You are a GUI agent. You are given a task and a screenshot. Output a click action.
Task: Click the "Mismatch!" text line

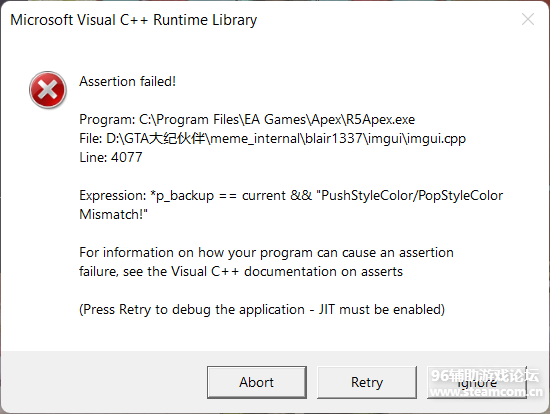coord(114,214)
